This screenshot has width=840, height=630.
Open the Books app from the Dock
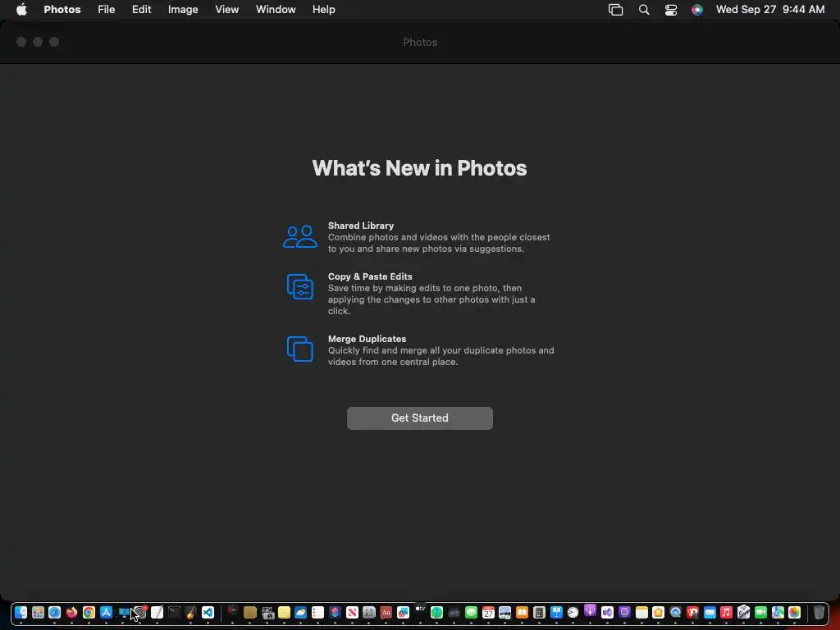(x=522, y=612)
